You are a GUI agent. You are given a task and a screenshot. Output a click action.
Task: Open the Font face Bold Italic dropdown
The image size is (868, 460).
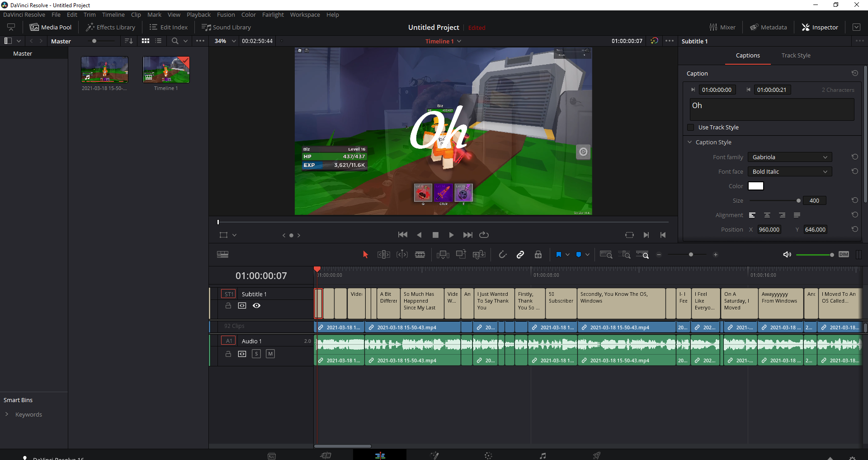tap(790, 172)
